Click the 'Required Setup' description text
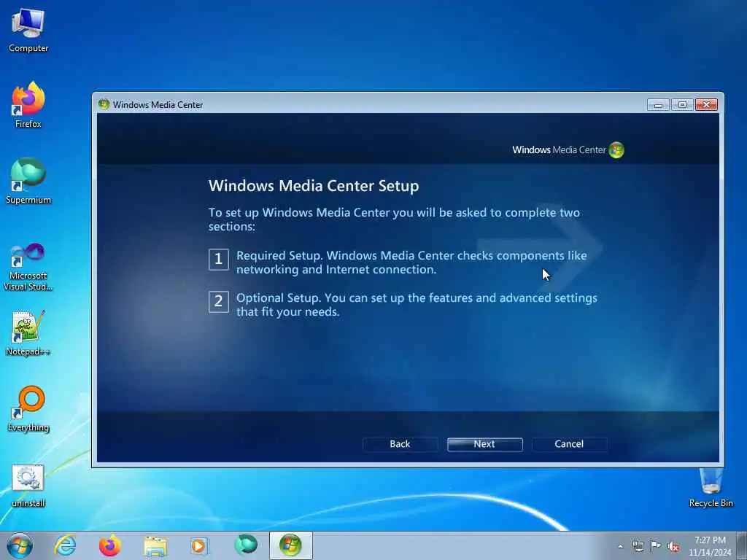 pos(411,262)
